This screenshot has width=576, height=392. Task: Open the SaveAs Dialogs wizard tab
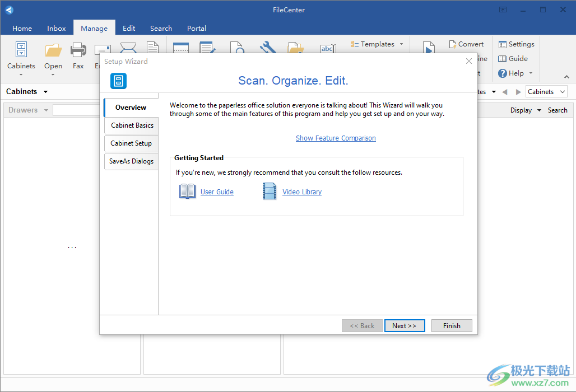coord(132,161)
